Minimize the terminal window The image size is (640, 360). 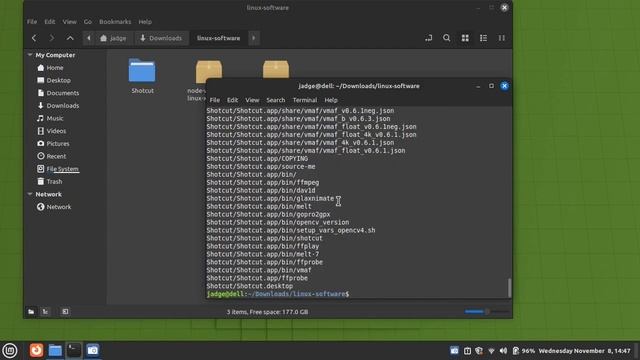point(478,86)
